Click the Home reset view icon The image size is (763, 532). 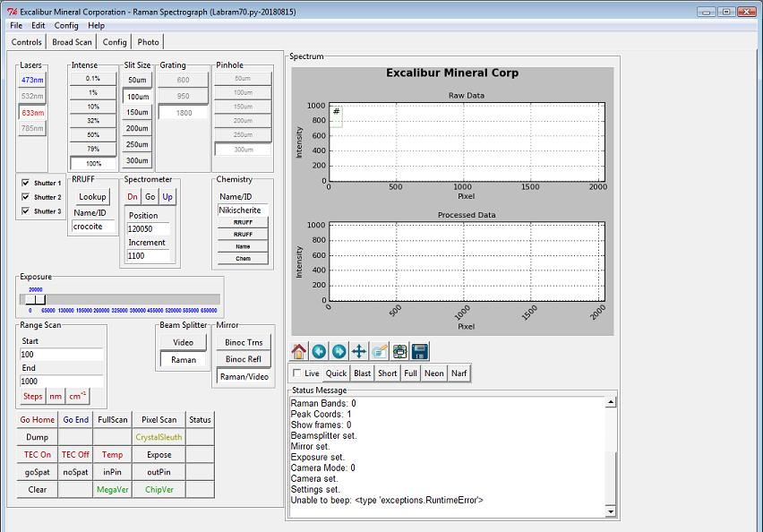[x=299, y=351]
